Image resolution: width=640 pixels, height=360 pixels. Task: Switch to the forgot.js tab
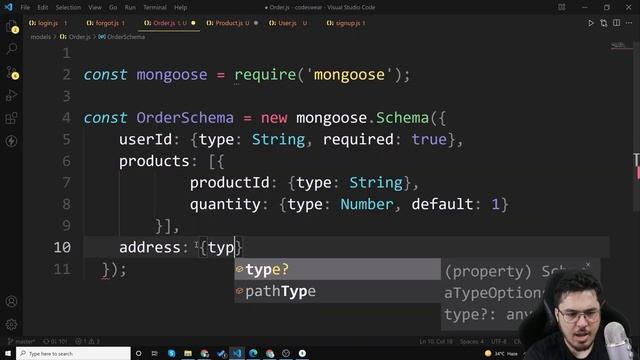coord(106,23)
